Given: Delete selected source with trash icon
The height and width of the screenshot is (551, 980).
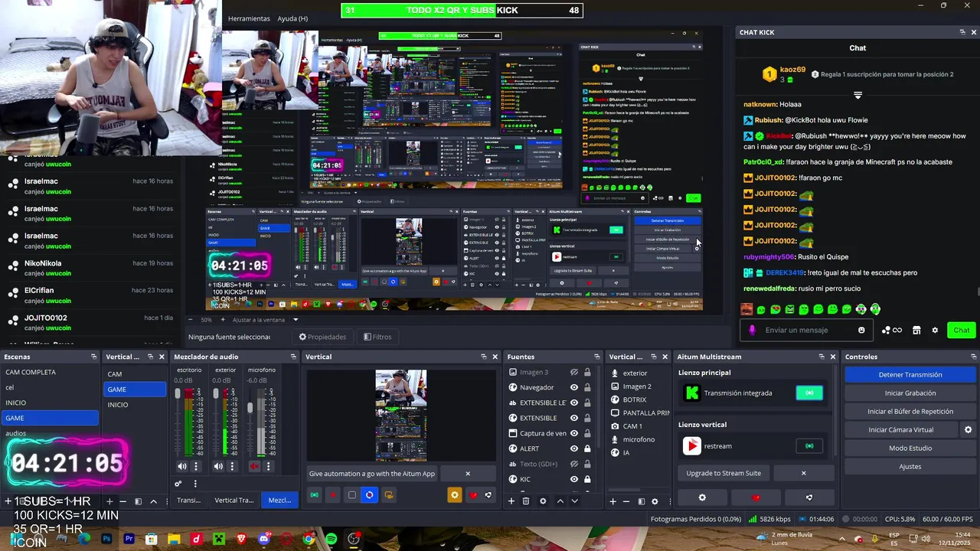Looking at the screenshot, I should (526, 501).
